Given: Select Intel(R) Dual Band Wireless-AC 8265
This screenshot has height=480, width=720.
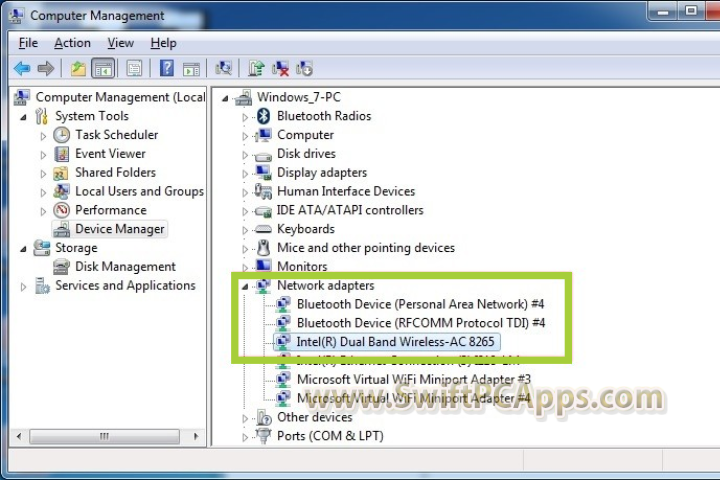Looking at the screenshot, I should click(395, 342).
